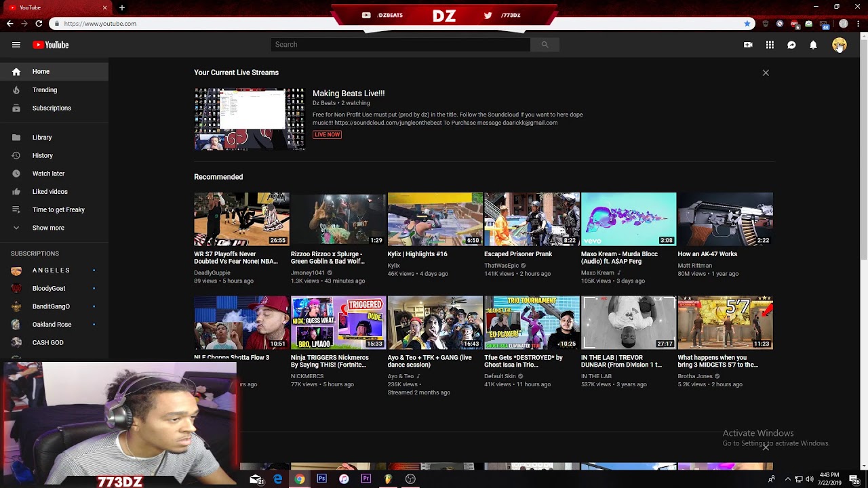
Task: Dismiss the Your Current Live Streams section
Action: [766, 73]
